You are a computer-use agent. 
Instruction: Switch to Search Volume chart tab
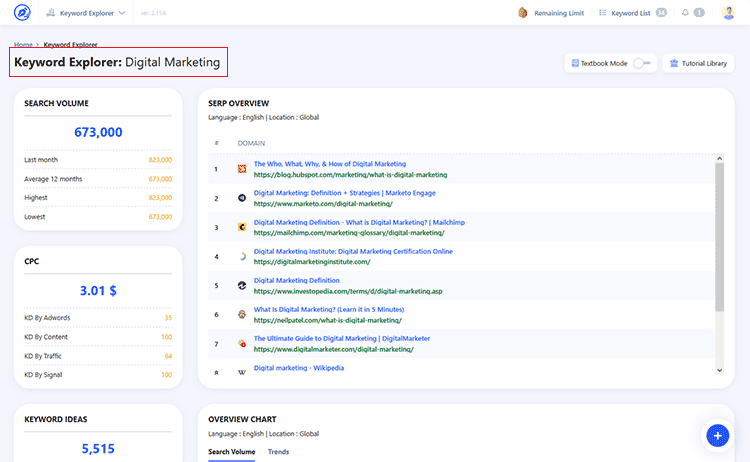click(232, 451)
